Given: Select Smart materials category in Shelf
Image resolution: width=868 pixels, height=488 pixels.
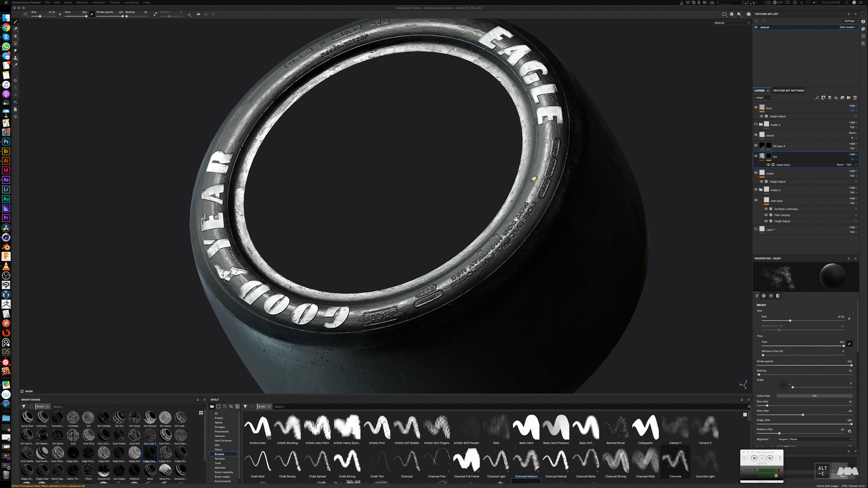Looking at the screenshot, I should (224, 472).
